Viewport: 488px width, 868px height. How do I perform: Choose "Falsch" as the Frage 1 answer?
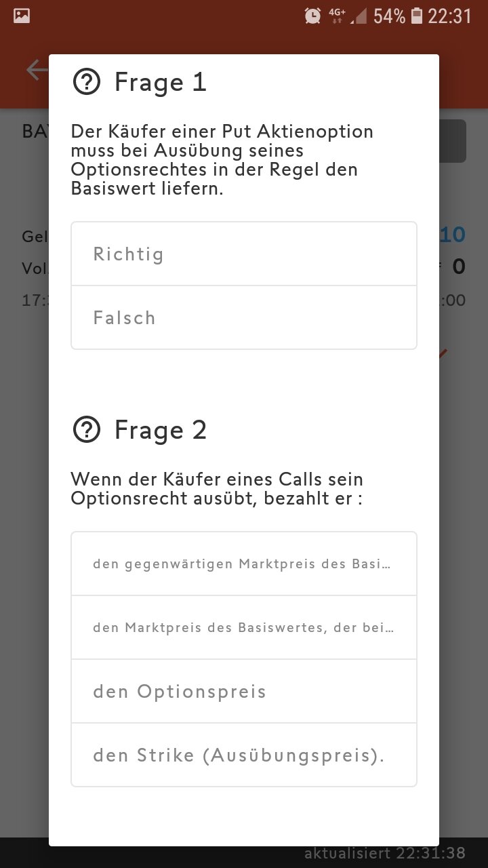coord(244,318)
